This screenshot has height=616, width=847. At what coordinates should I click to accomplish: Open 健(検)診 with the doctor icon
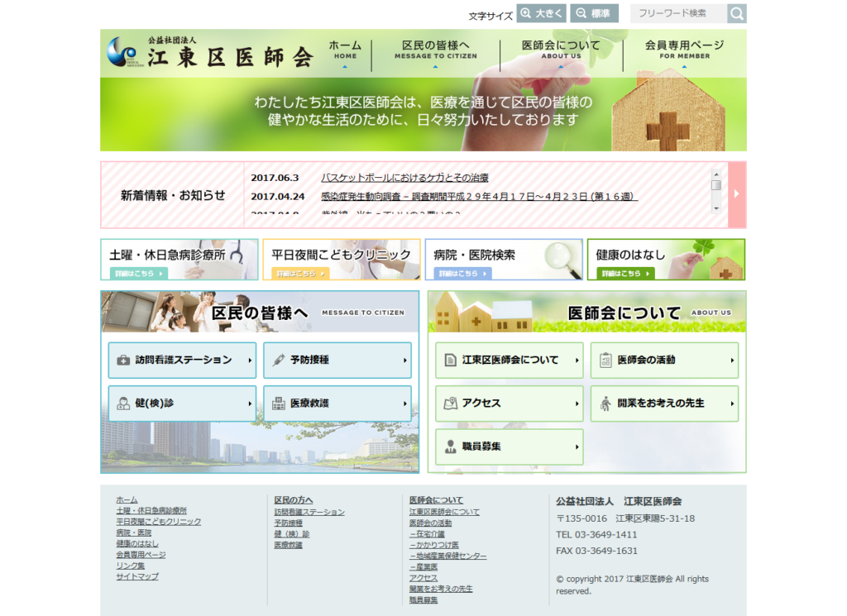click(x=182, y=404)
